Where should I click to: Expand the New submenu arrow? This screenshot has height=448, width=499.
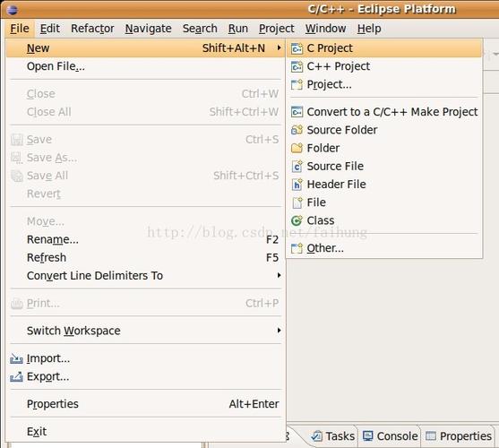tap(280, 48)
